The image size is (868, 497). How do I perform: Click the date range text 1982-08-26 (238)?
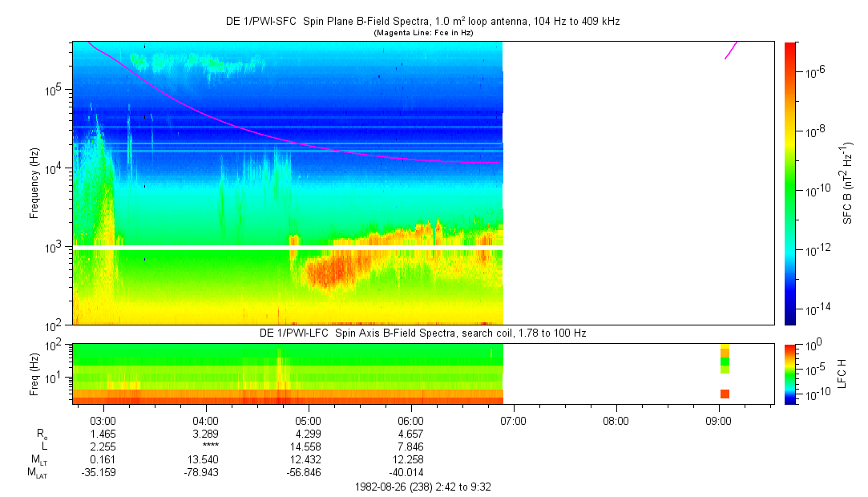pyautogui.click(x=422, y=487)
